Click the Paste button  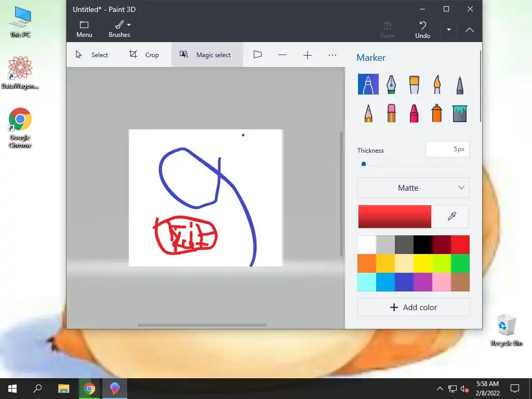(x=387, y=30)
